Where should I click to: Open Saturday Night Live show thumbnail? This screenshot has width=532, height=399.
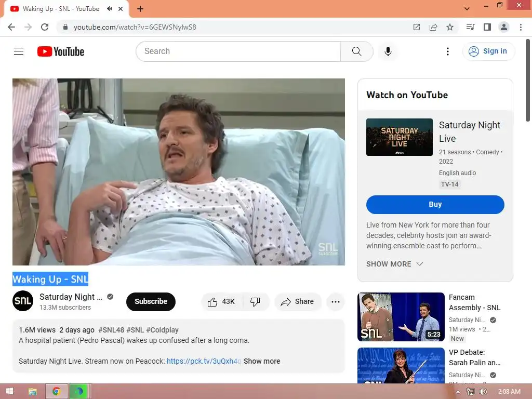coord(400,137)
